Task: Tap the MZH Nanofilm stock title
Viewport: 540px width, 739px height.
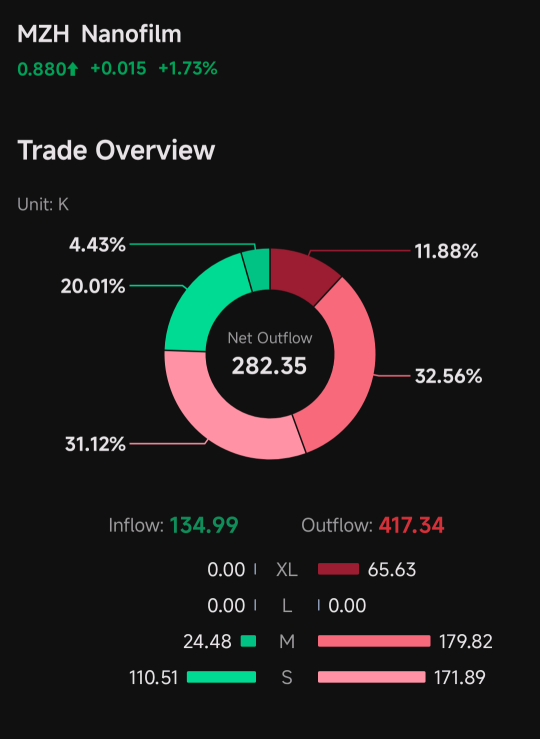Action: tap(99, 34)
